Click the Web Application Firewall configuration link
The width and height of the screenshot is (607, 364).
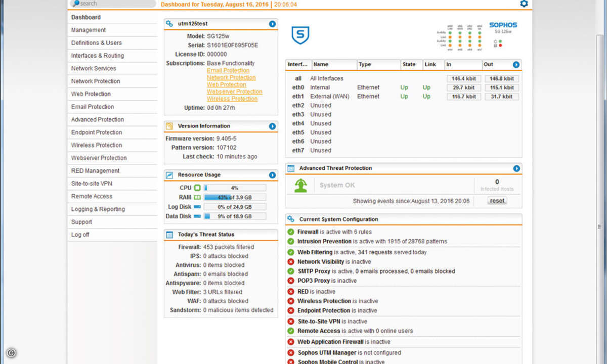(330, 342)
